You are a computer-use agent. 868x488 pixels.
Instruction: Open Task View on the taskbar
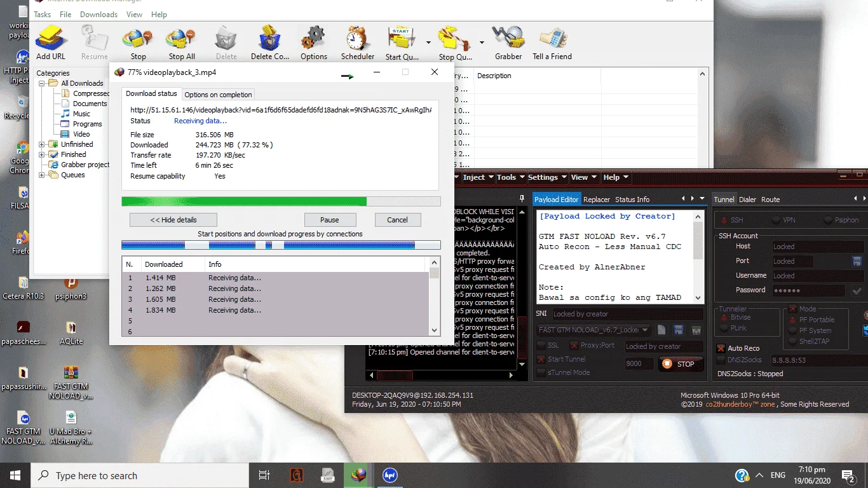pyautogui.click(x=264, y=475)
